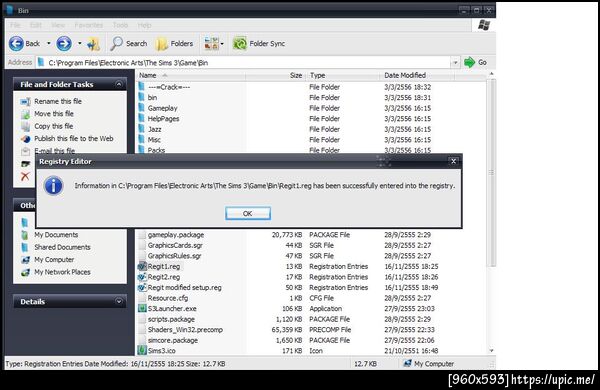The width and height of the screenshot is (600, 390).
Task: Click the My Computer sidebar icon
Action: 25,260
